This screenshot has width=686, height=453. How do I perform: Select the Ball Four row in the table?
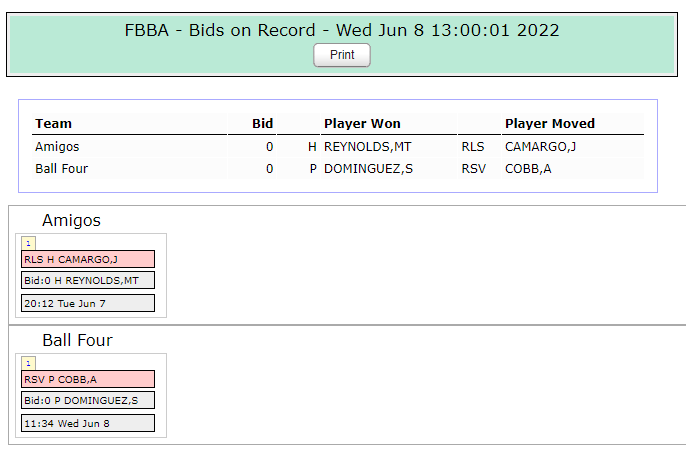click(x=338, y=169)
